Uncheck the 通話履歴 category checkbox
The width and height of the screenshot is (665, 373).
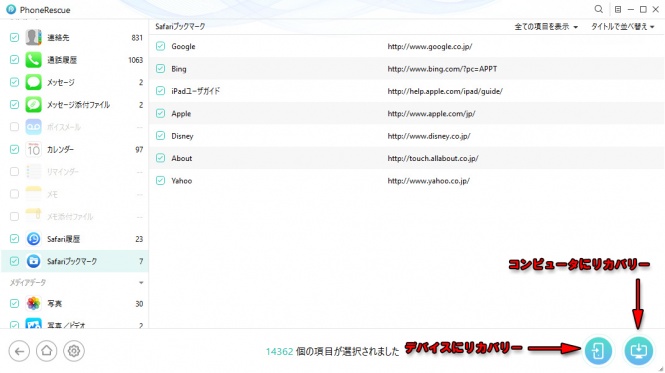[14, 60]
